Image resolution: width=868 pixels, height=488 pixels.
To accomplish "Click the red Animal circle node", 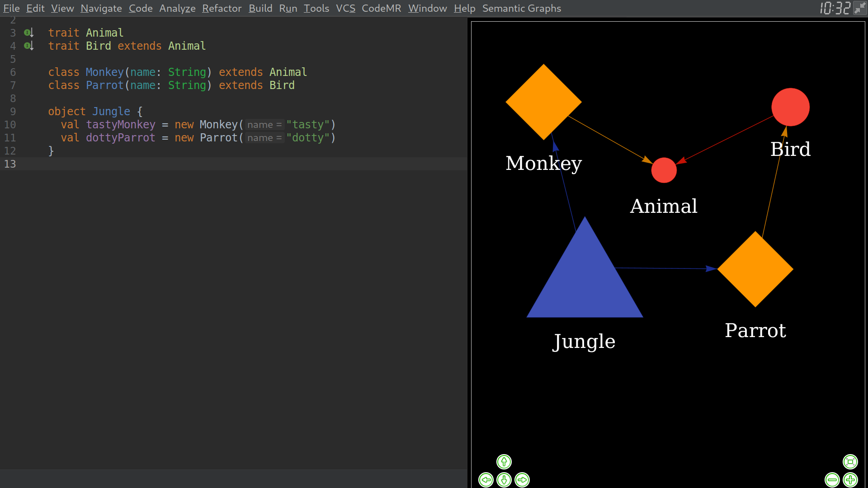I will tap(664, 170).
